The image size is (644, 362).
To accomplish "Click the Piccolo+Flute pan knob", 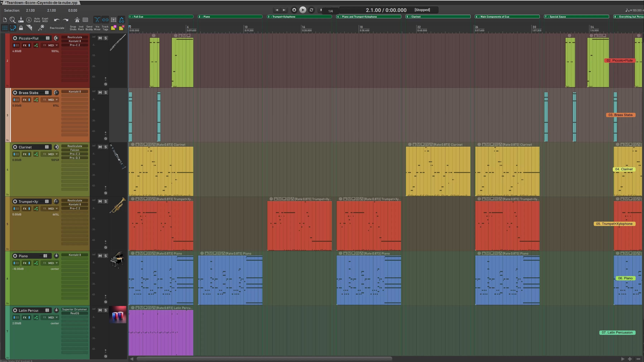I will [56, 38].
